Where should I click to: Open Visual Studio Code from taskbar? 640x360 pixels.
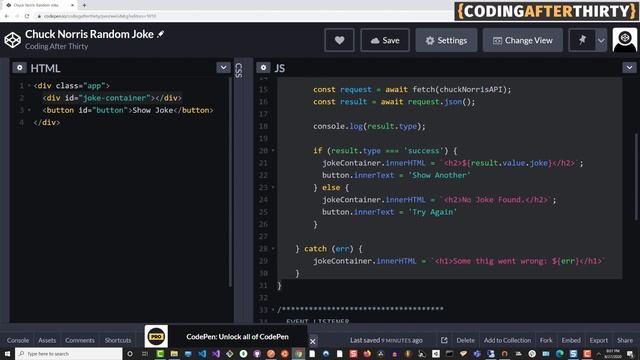pyautogui.click(x=202, y=353)
